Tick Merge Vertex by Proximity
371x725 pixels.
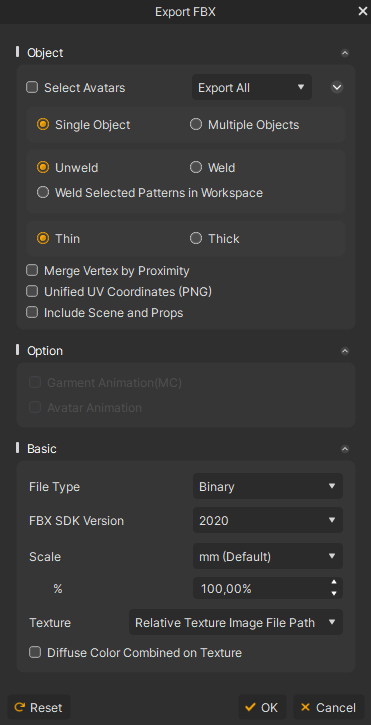[32, 270]
